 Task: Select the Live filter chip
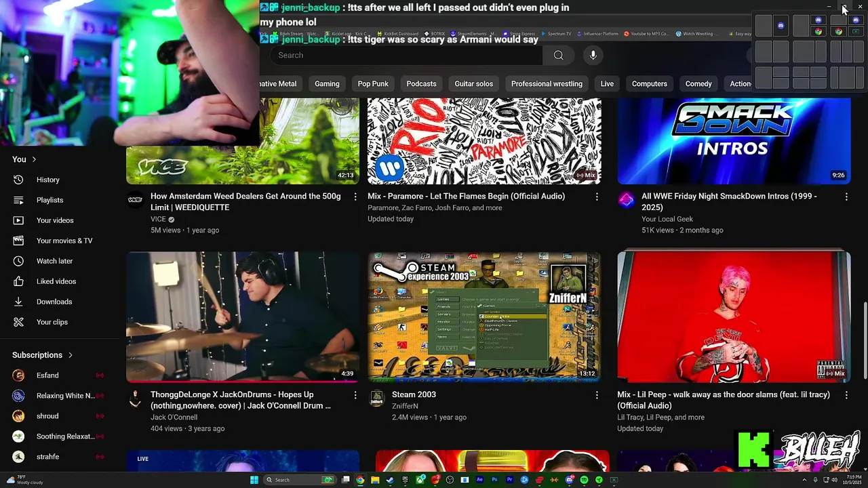(607, 83)
